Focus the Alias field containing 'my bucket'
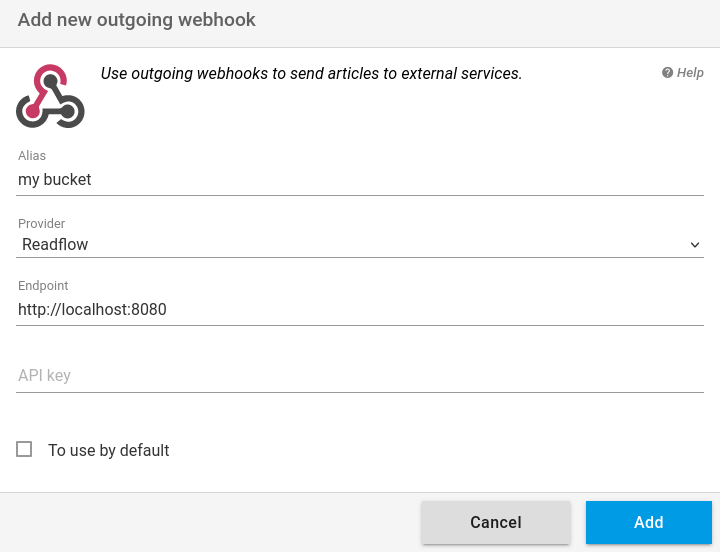Viewport: 720px width, 552px height. pos(360,180)
